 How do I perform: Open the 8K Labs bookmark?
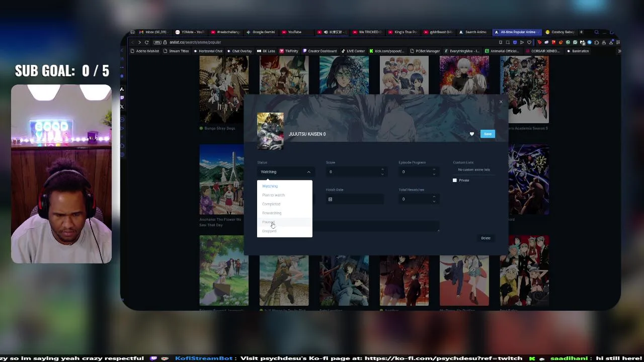(x=266, y=51)
